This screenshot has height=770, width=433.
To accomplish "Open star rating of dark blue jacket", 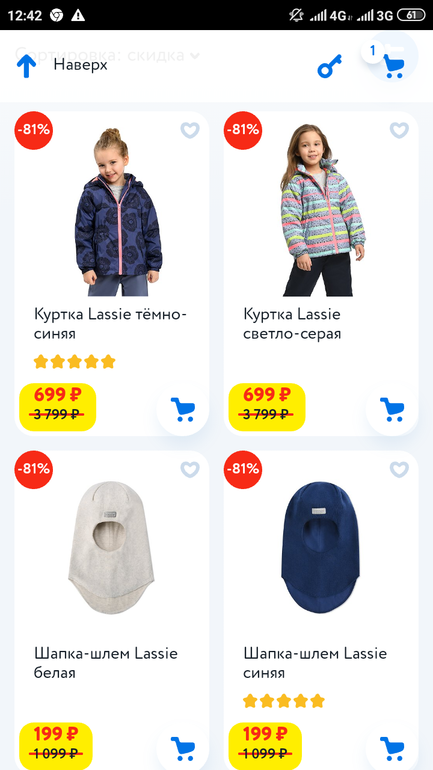I will pos(75,362).
